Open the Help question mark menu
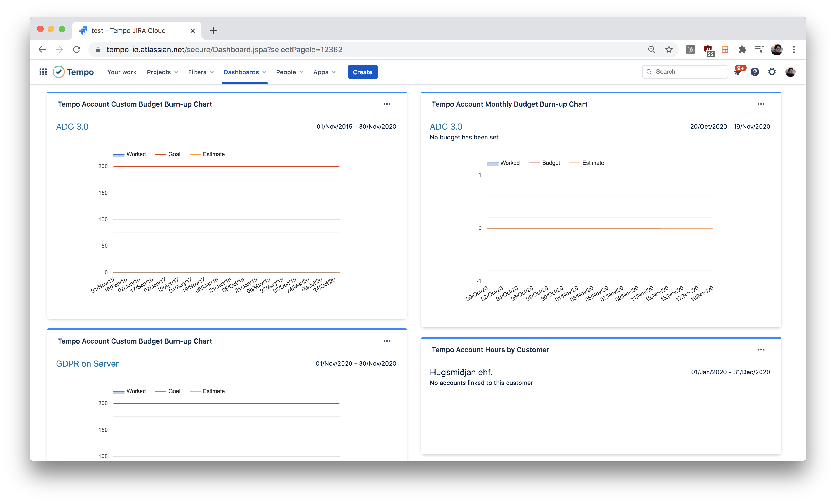Image resolution: width=836 pixels, height=504 pixels. (x=755, y=72)
